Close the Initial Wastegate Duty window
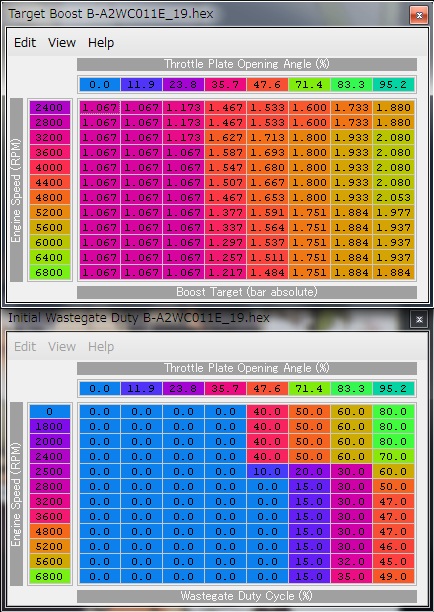434x612 pixels. [x=419, y=320]
